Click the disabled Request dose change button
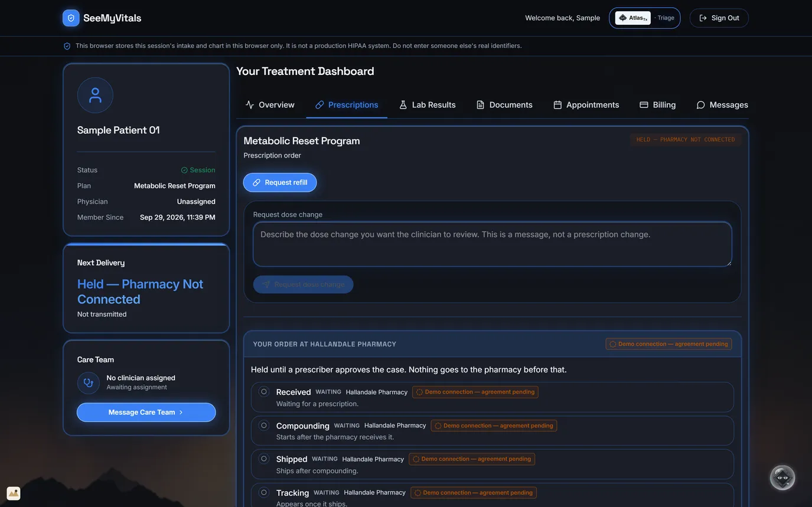The height and width of the screenshot is (507, 812). pyautogui.click(x=304, y=284)
